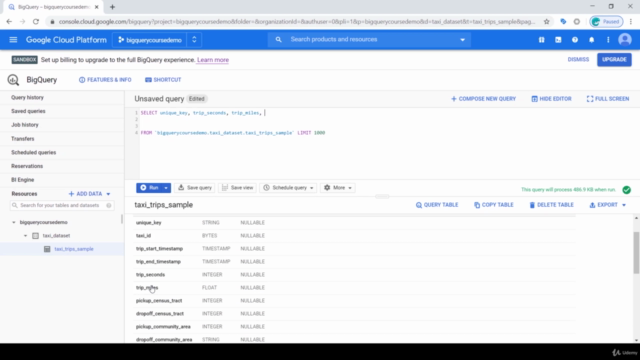This screenshot has height=360, width=640.
Task: Open the Google Cloud navigation hamburger menu
Action: (x=13, y=40)
